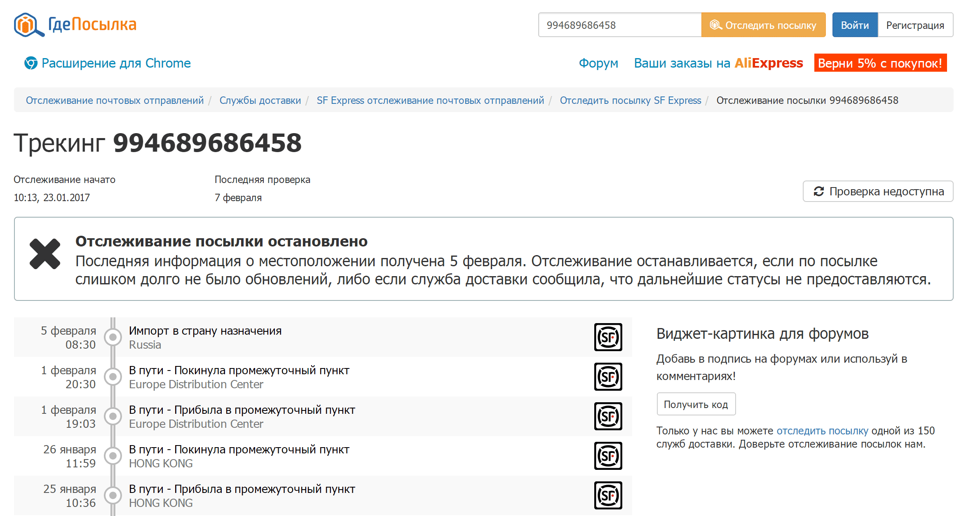Open the отследить посылку link in widget text
The width and height of the screenshot is (980, 516).
point(822,431)
